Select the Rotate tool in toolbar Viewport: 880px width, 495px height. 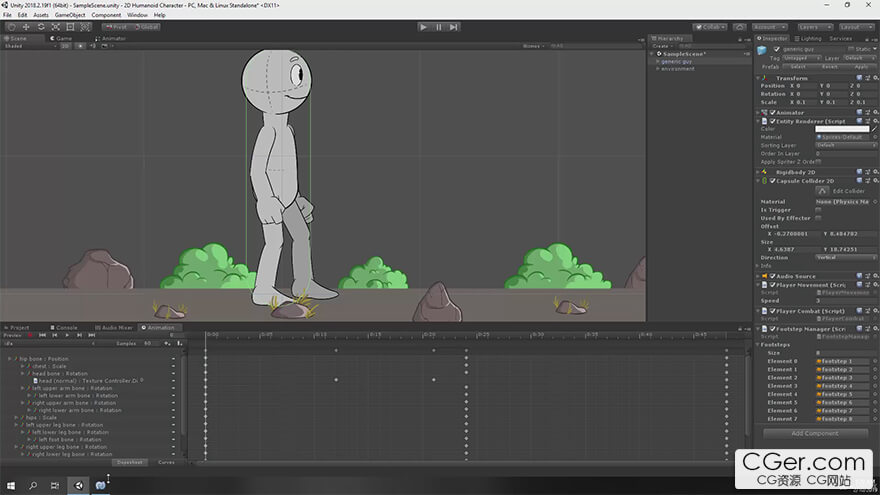(x=41, y=27)
